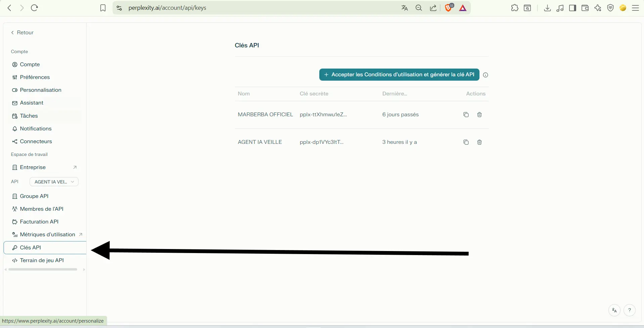644x328 pixels.
Task: Select Clés API in the sidebar
Action: pyautogui.click(x=45, y=248)
